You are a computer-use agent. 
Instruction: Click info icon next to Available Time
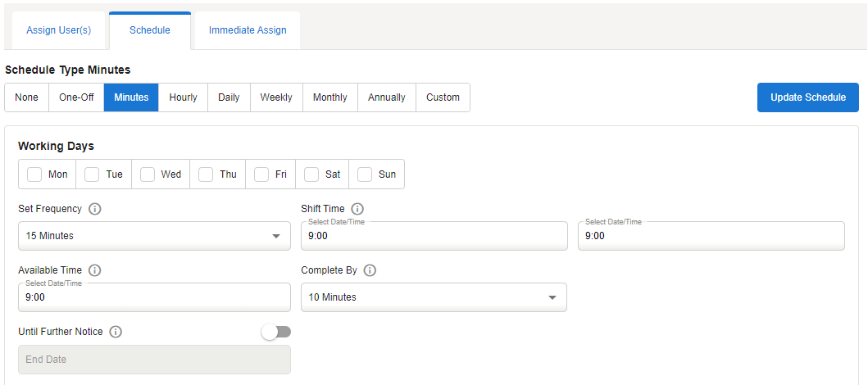point(94,270)
